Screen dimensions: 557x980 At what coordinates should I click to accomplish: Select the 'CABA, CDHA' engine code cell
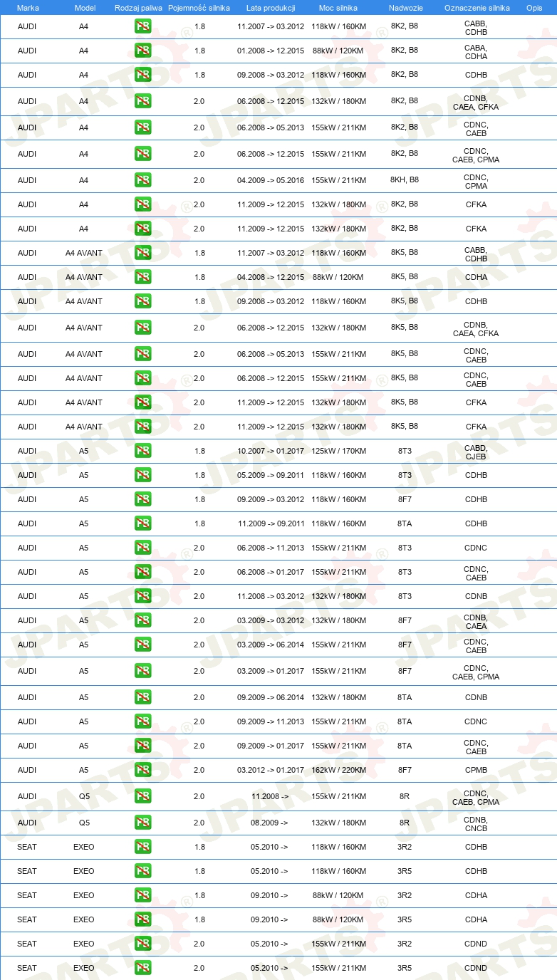tap(476, 52)
